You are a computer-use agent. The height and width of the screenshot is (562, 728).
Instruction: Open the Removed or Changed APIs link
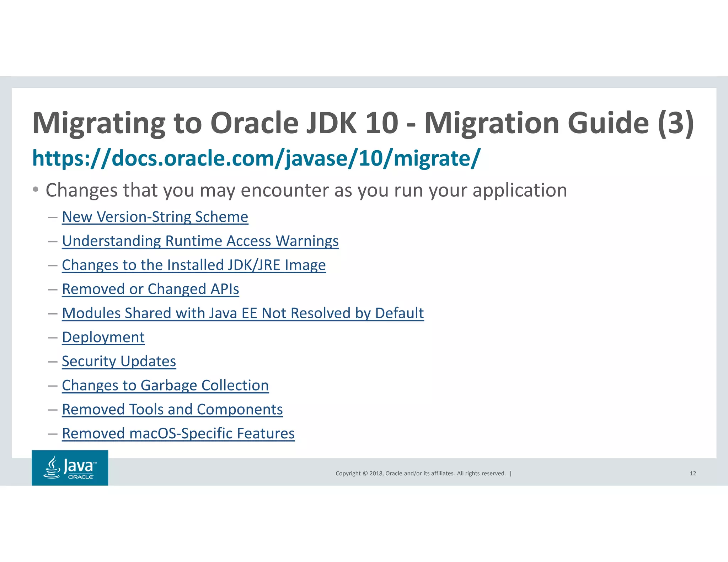(x=150, y=289)
